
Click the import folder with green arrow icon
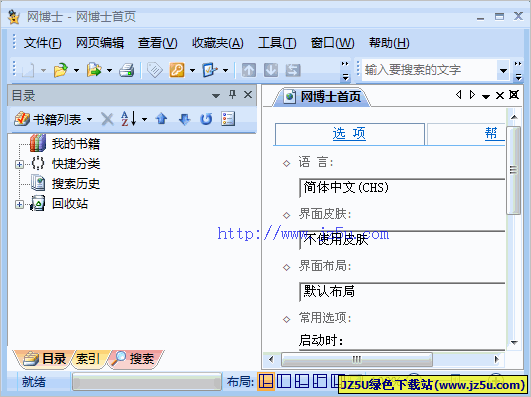click(x=94, y=70)
